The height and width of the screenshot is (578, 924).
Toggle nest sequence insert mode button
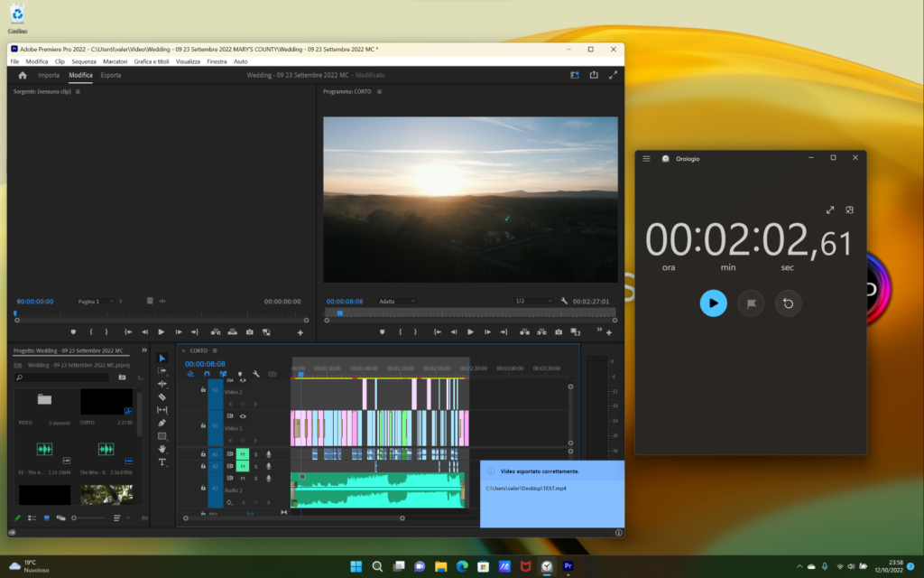click(x=190, y=374)
